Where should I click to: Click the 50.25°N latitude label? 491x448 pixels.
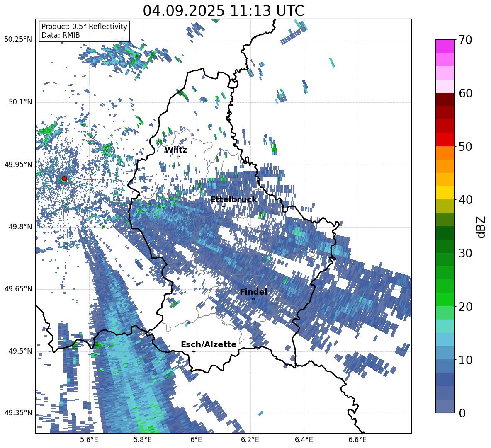(18, 40)
